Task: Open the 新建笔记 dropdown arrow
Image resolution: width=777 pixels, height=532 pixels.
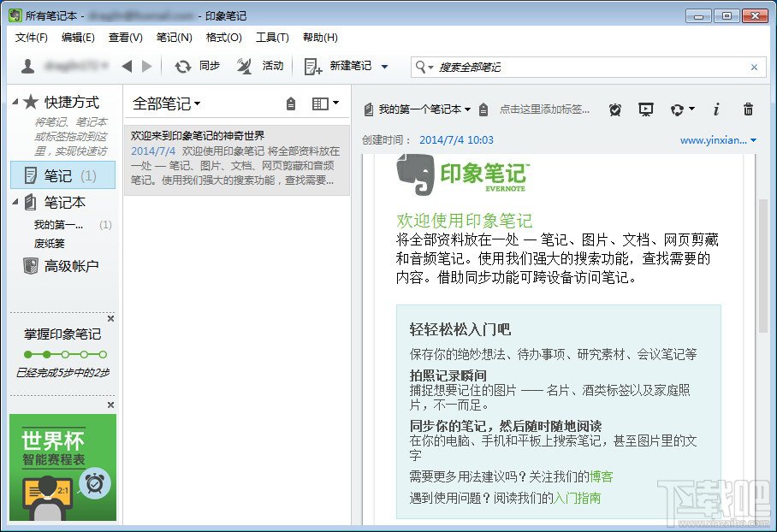Action: 384,67
